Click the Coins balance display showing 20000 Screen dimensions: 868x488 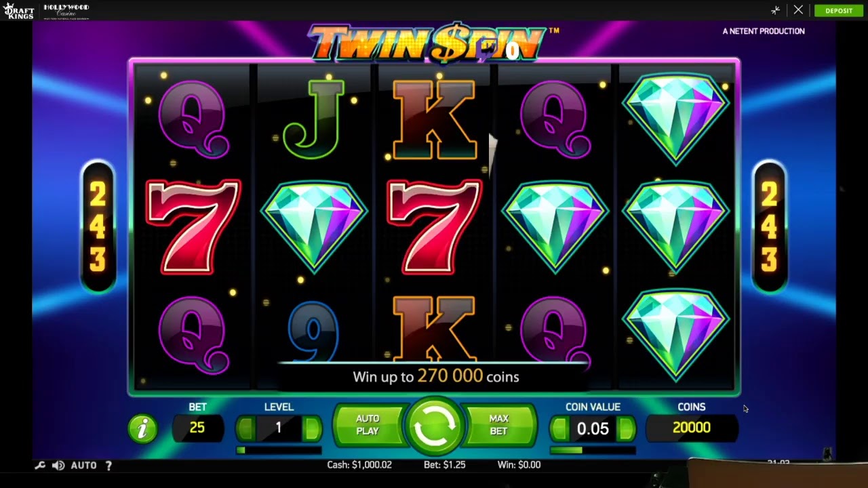pyautogui.click(x=692, y=428)
